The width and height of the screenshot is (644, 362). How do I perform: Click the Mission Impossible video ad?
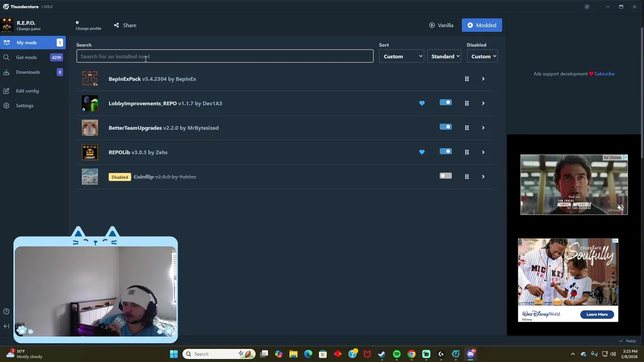574,185
